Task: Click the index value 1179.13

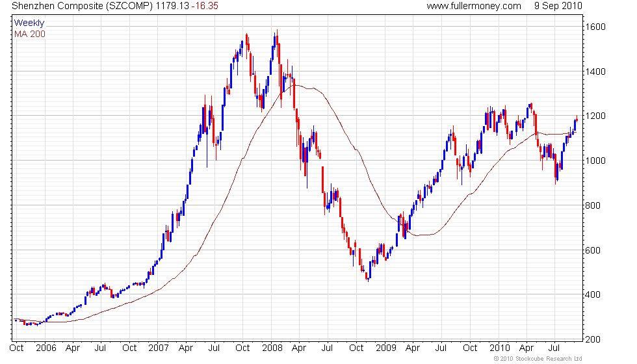Action: pyautogui.click(x=172, y=6)
